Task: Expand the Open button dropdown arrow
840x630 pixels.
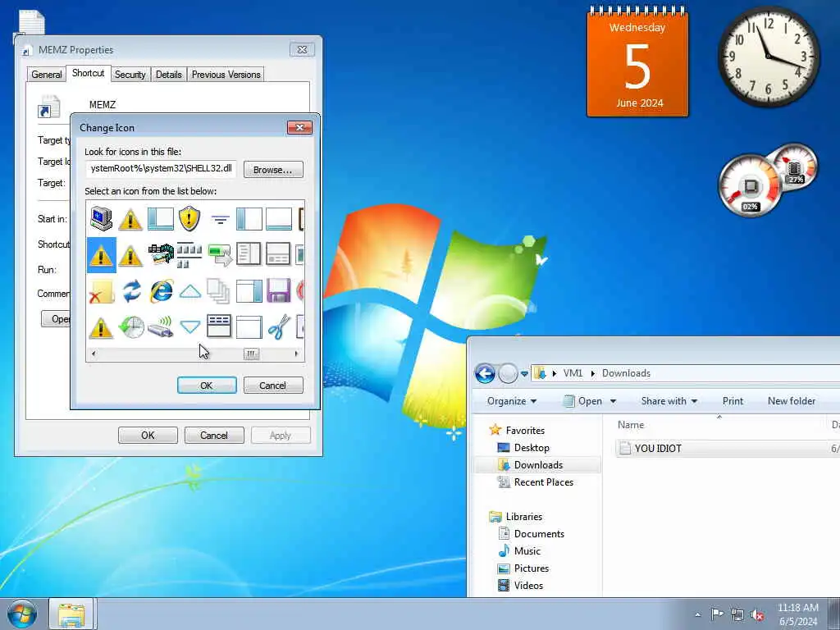Action: 614,401
